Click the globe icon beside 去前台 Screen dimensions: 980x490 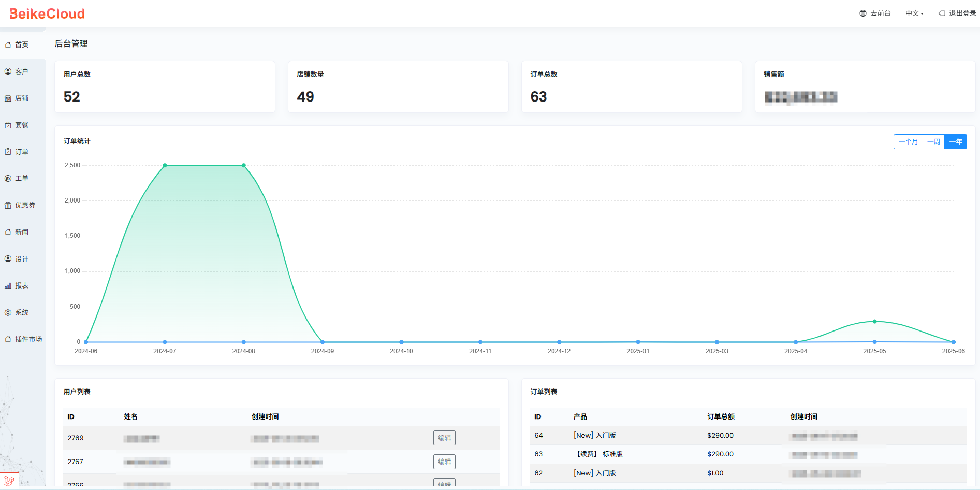pyautogui.click(x=863, y=13)
